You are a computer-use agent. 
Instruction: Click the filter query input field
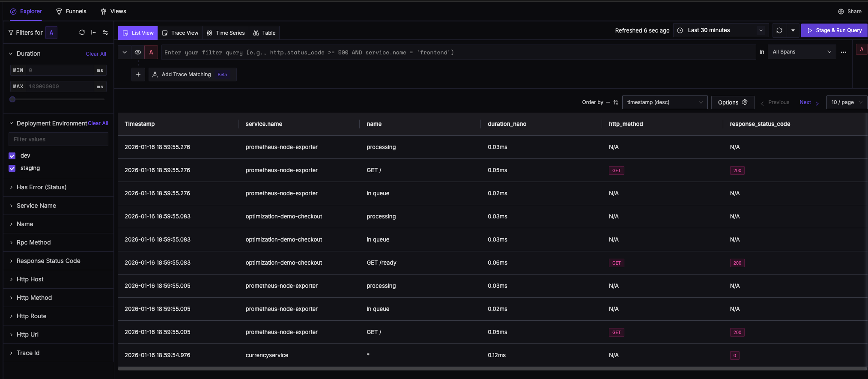coord(458,52)
